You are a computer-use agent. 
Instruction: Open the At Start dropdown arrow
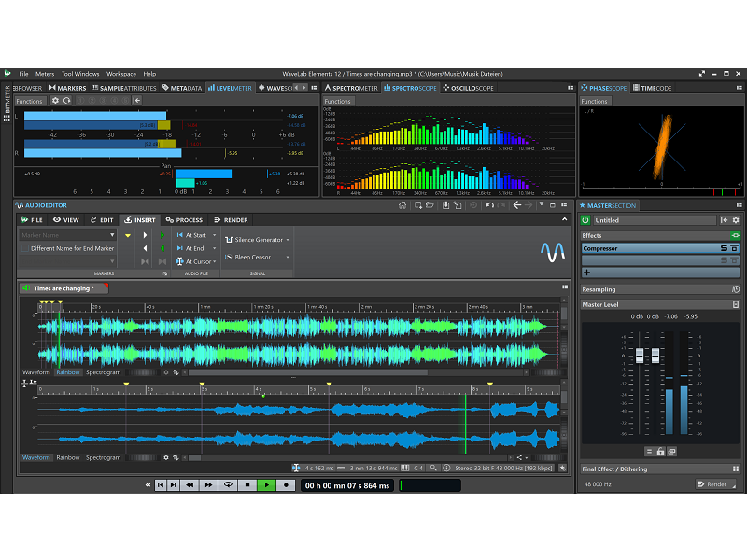[x=214, y=235]
